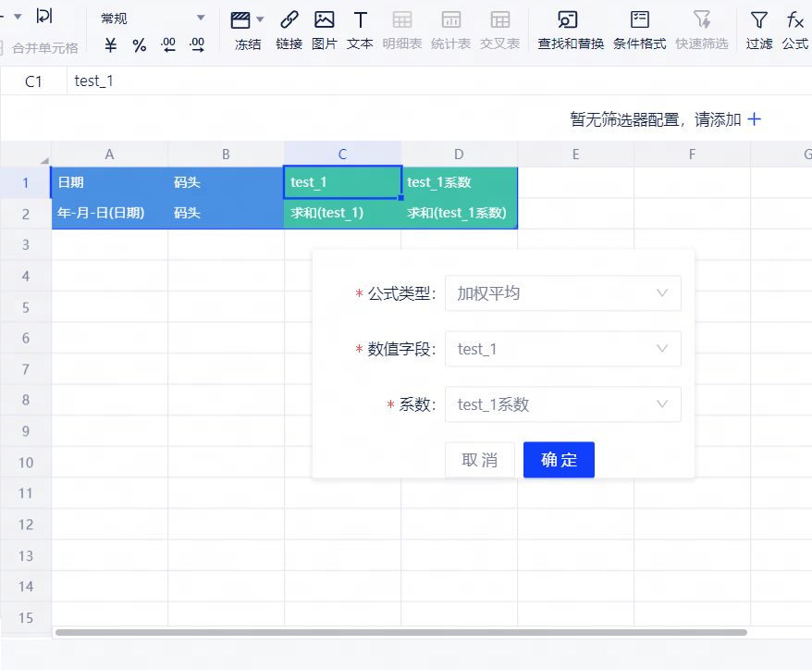Viewport: 812px width, 670px height.
Task: Click the 取消 cancel button
Action: pyautogui.click(x=479, y=460)
